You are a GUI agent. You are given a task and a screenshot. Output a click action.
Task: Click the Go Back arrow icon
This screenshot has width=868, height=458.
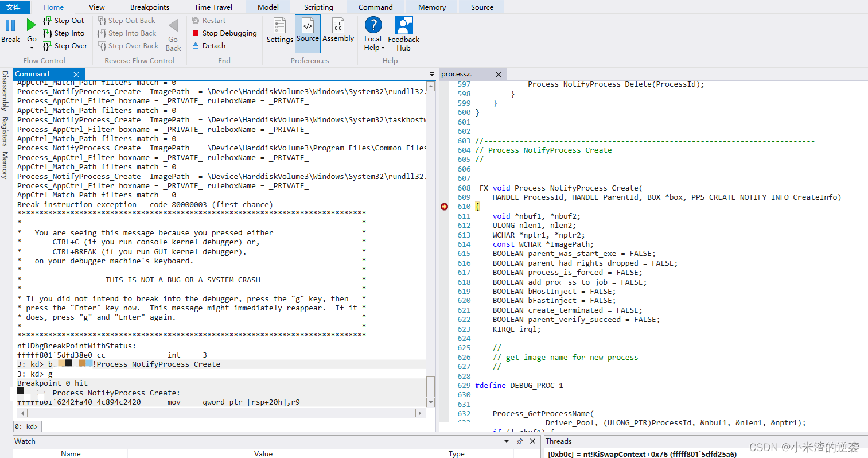click(173, 26)
